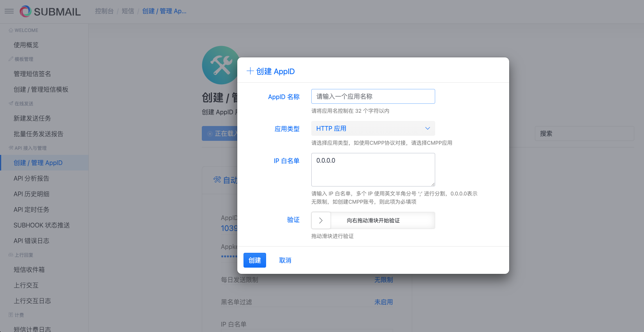
Task: Click the API 接入与管理 section header
Action: [x=28, y=148]
